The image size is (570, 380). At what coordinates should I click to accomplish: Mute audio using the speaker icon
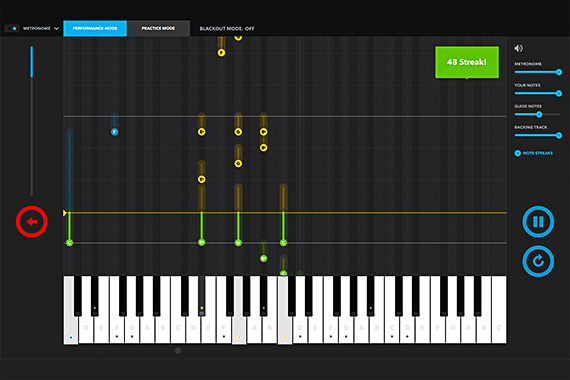click(x=518, y=48)
